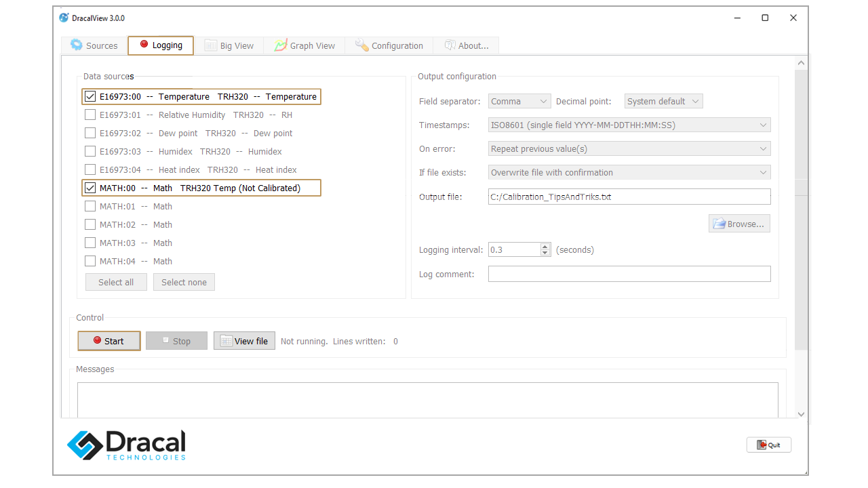Image resolution: width=868 pixels, height=488 pixels.
Task: Expand the If file exists dropdown
Action: click(x=629, y=172)
